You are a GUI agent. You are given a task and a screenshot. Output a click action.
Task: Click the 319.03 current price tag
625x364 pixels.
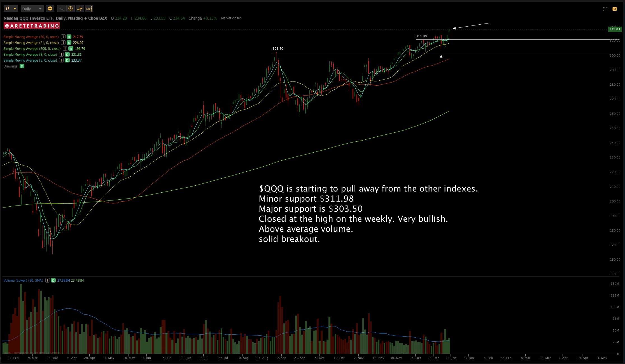615,29
